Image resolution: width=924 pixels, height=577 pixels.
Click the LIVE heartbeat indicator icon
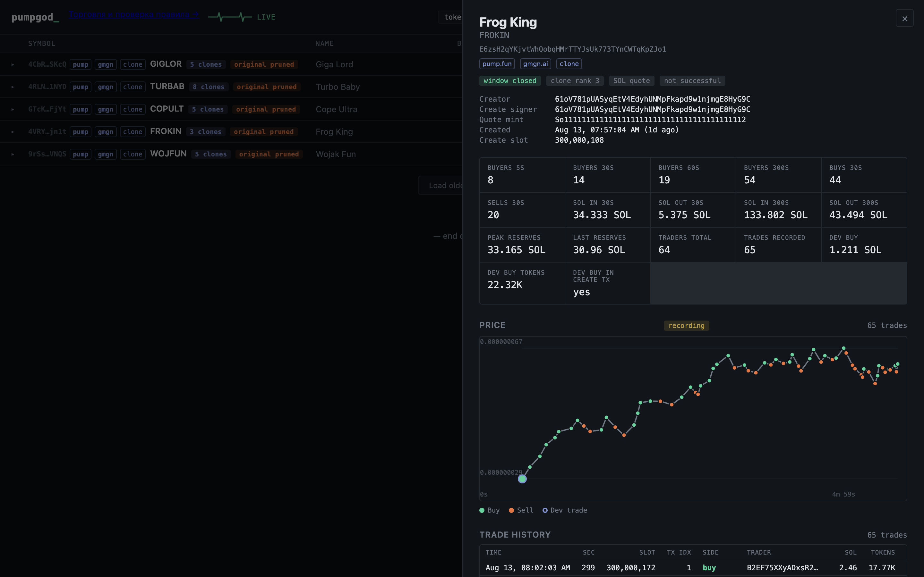pos(230,17)
